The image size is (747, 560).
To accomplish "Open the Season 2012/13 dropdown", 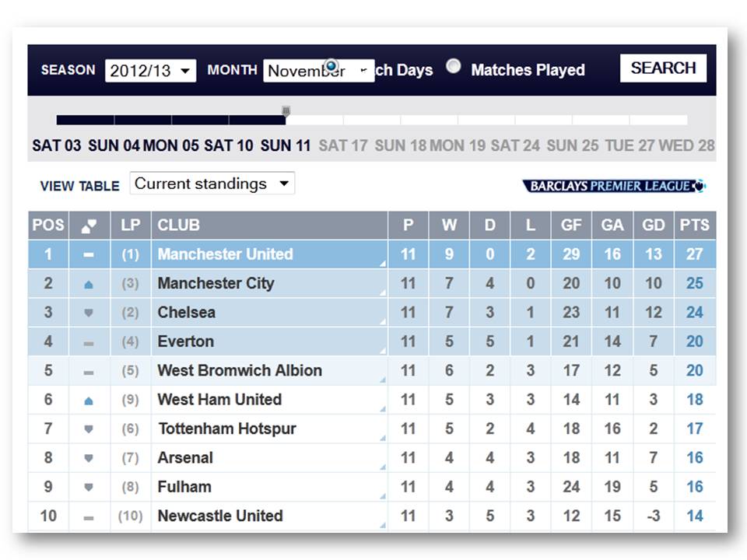I will click(x=150, y=71).
